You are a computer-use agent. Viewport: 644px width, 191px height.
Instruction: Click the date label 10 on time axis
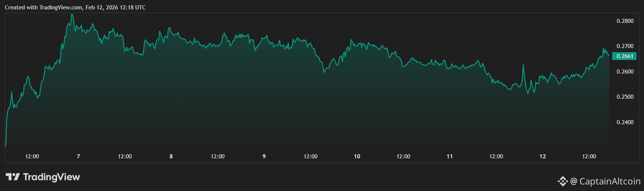pos(357,156)
